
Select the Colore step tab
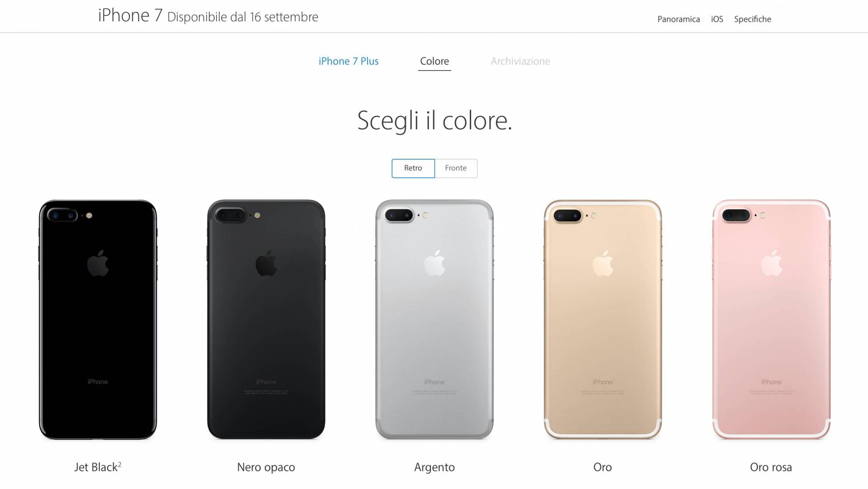[x=434, y=61]
